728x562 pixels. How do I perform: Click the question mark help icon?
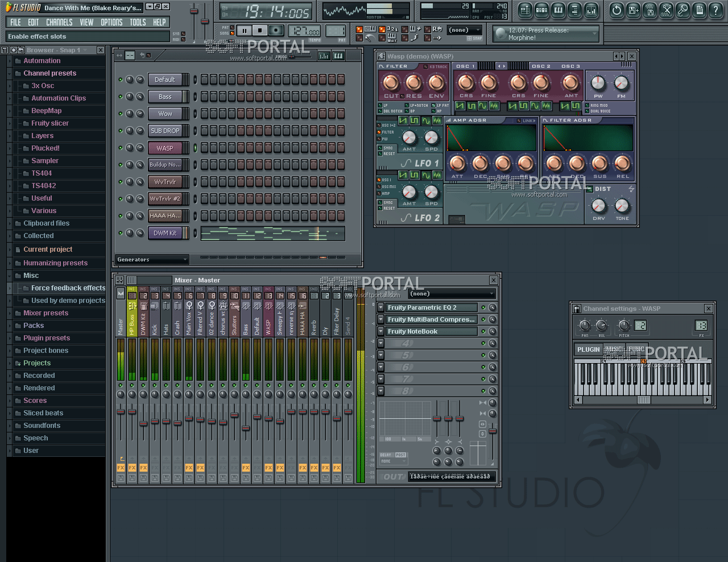tap(715, 10)
